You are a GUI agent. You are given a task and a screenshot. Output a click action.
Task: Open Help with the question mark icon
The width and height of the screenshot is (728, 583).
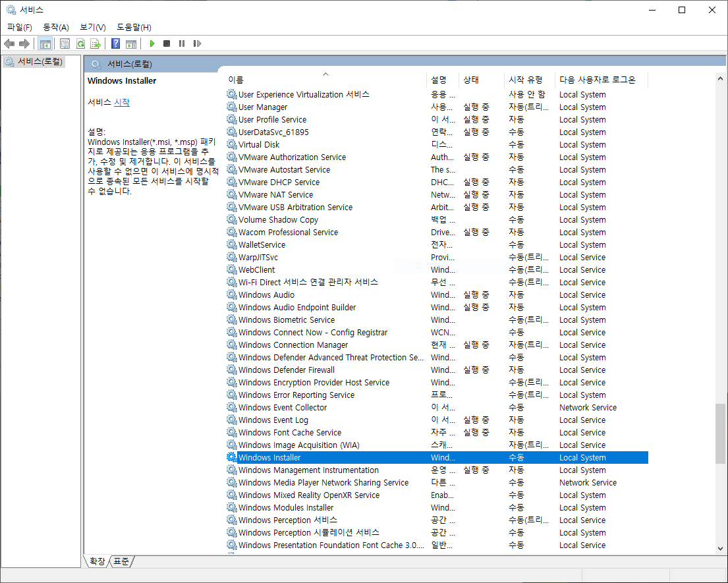115,43
